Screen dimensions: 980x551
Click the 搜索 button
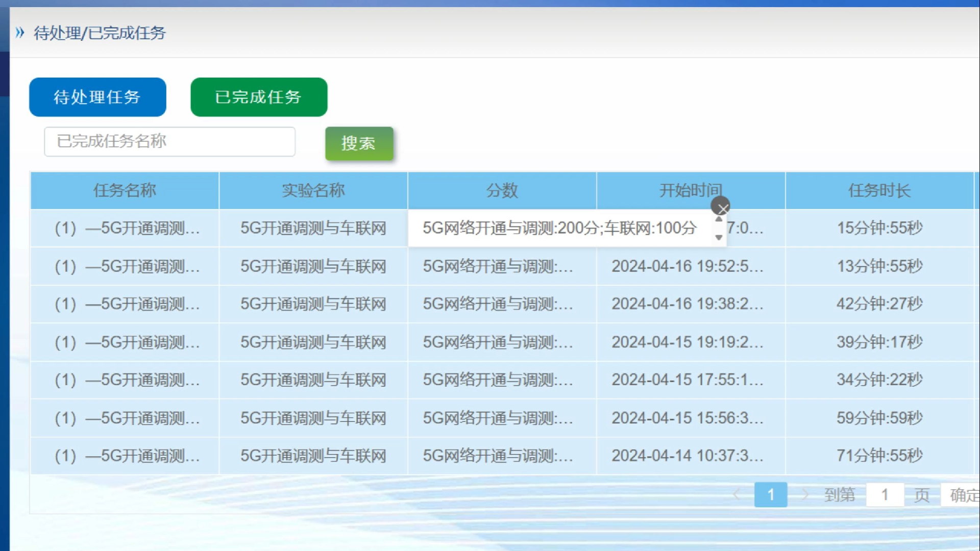pos(359,143)
